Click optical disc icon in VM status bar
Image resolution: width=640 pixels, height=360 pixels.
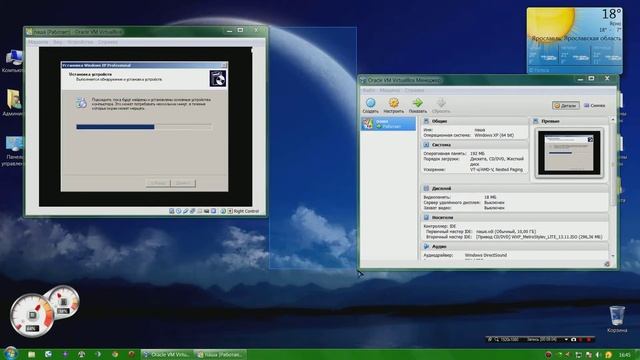pyautogui.click(x=178, y=211)
